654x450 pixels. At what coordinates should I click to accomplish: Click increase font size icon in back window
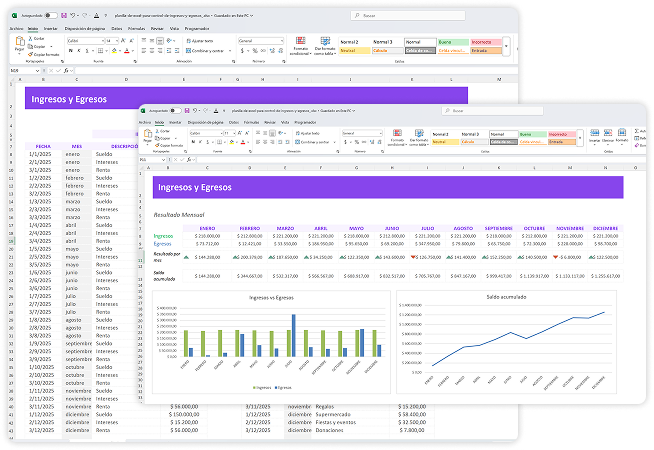click(x=123, y=41)
